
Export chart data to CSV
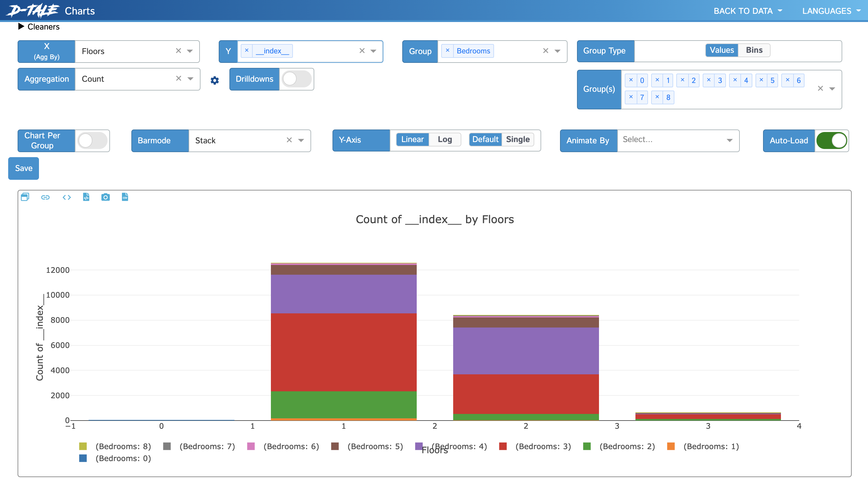point(125,197)
